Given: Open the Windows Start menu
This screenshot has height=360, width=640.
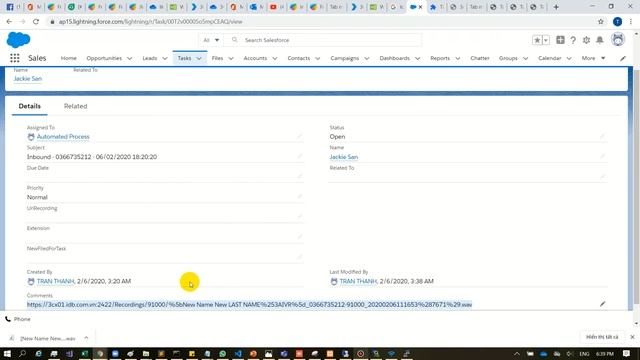Looking at the screenshot, I should click(7, 353).
